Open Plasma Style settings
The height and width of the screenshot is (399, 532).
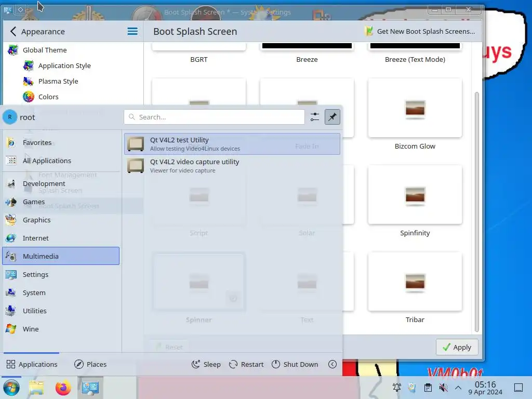tap(73, 82)
